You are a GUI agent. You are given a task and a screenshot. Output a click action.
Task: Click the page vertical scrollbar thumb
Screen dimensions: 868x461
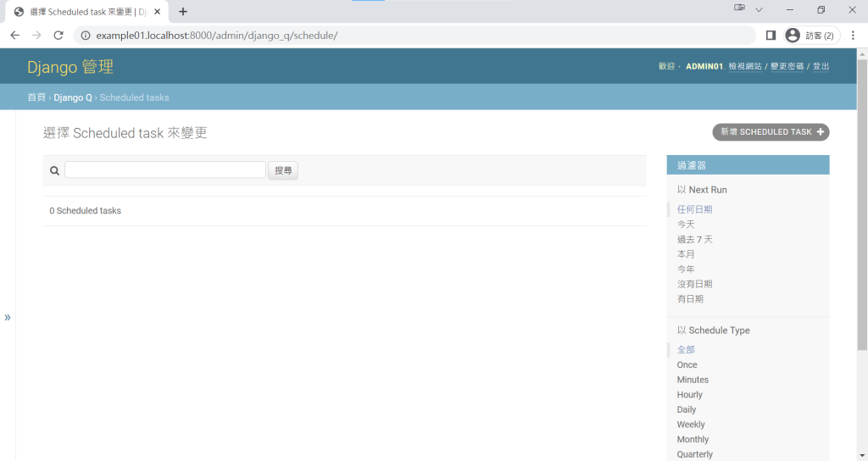coord(862,203)
